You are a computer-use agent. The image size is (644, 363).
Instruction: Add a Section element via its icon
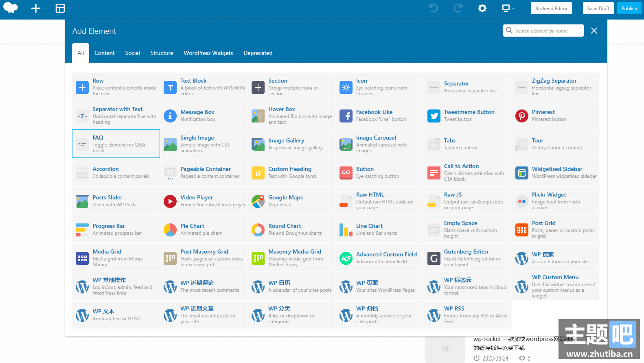[258, 87]
